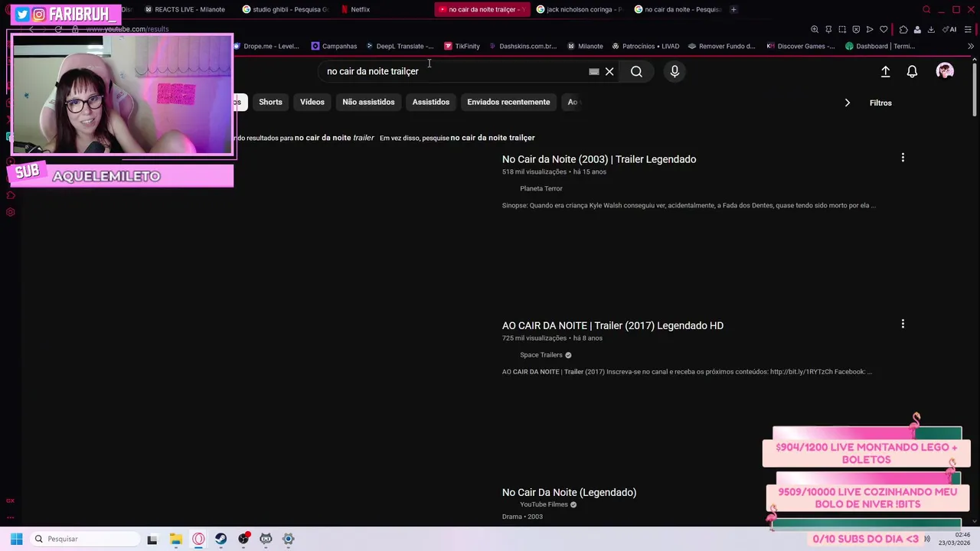Viewport: 980px width, 551px height.
Task: Open the Windows Start menu
Action: pos(16,539)
